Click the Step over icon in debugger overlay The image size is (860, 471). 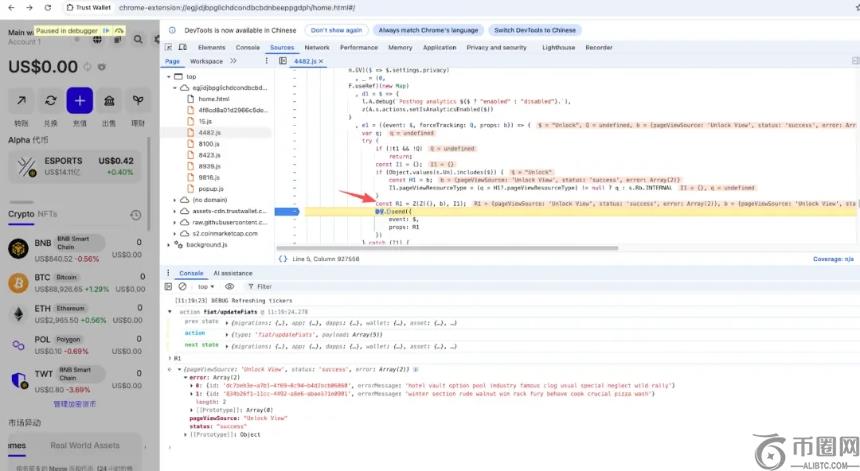click(x=118, y=32)
